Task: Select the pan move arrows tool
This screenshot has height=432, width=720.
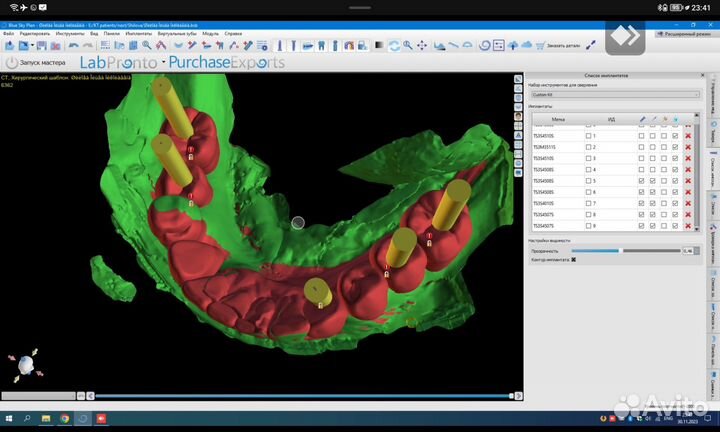Action: pyautogui.click(x=424, y=45)
